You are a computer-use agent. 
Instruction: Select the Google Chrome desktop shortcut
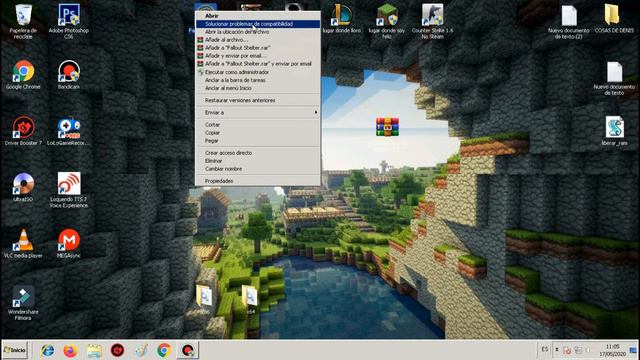coord(23,75)
